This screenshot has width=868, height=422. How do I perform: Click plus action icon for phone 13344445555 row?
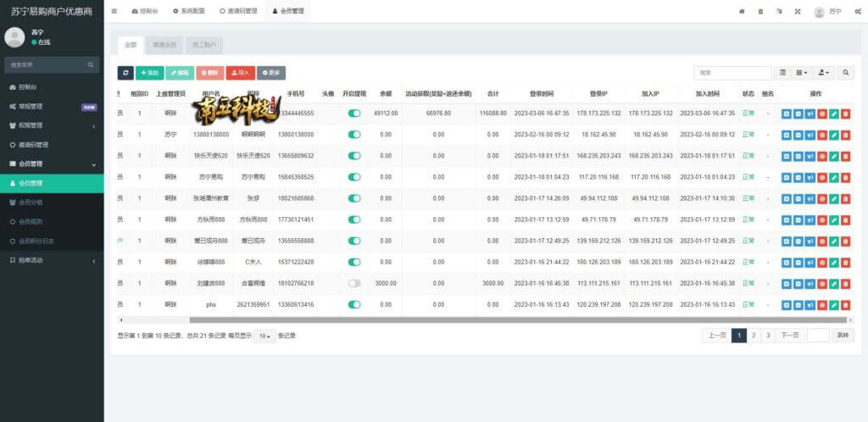[x=786, y=114]
